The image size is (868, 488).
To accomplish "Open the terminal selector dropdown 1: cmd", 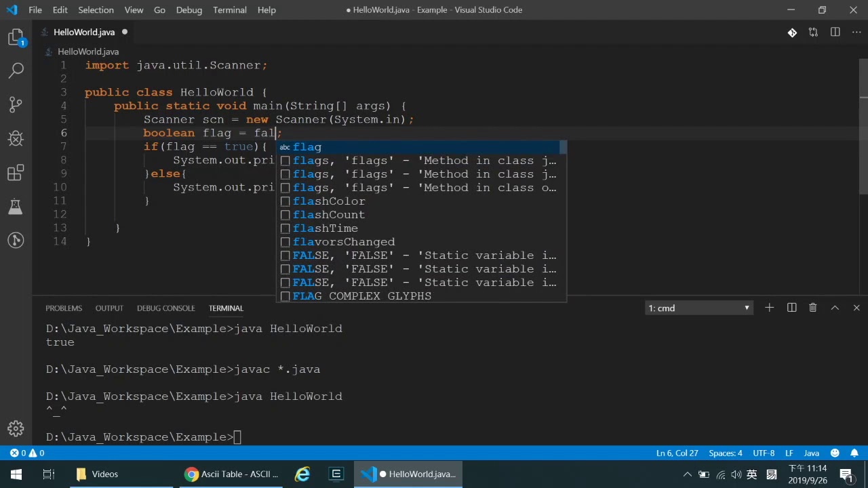I will pos(698,308).
